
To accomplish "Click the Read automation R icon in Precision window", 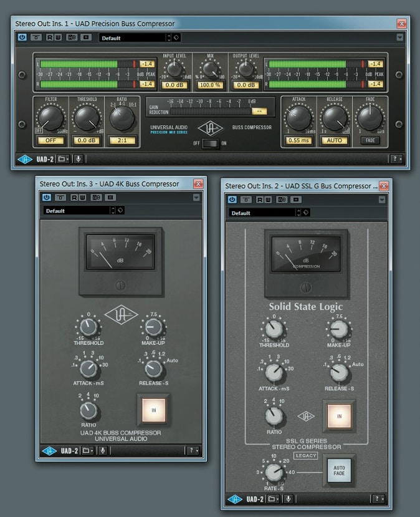I will [49, 37].
